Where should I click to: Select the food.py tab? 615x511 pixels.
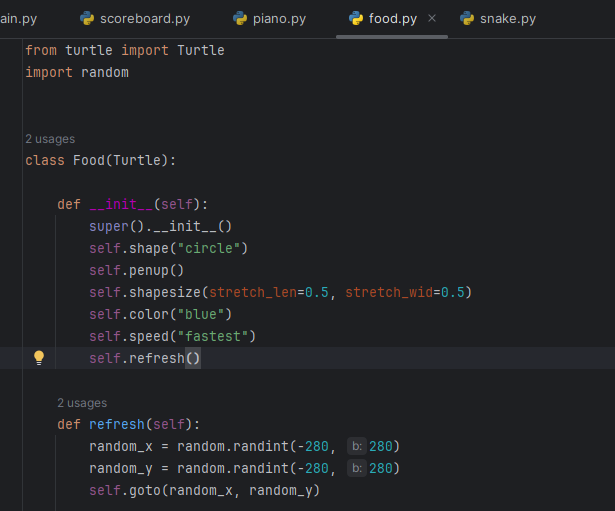(x=392, y=18)
